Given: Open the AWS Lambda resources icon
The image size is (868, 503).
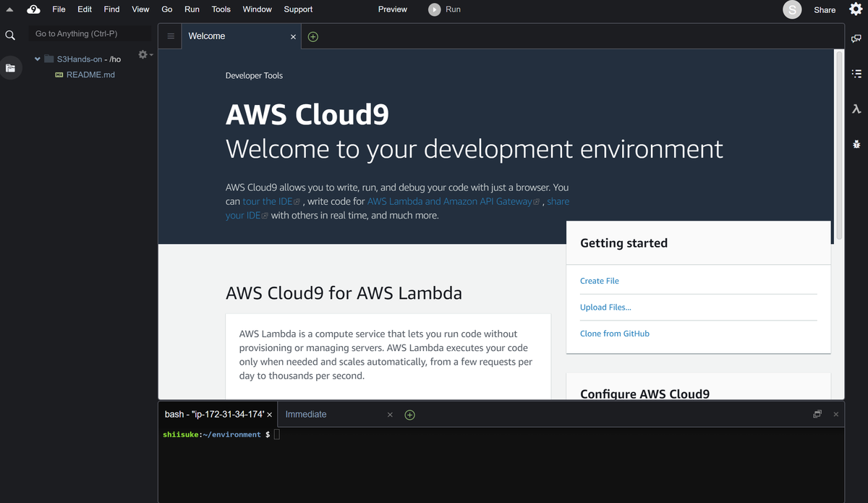Looking at the screenshot, I should [x=856, y=109].
